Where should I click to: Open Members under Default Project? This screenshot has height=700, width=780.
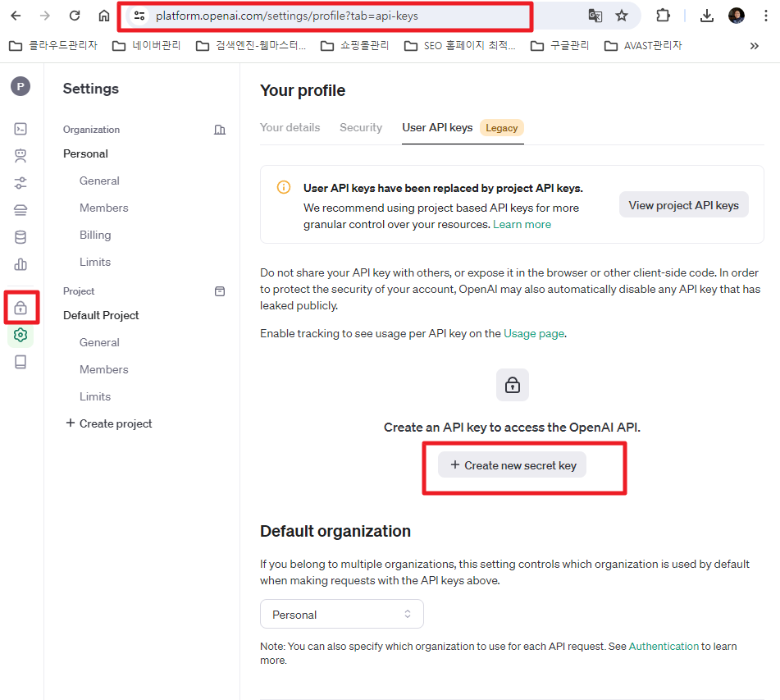104,369
